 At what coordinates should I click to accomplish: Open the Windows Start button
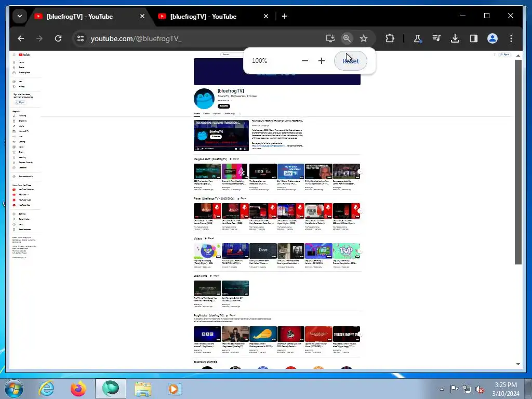coord(14,389)
